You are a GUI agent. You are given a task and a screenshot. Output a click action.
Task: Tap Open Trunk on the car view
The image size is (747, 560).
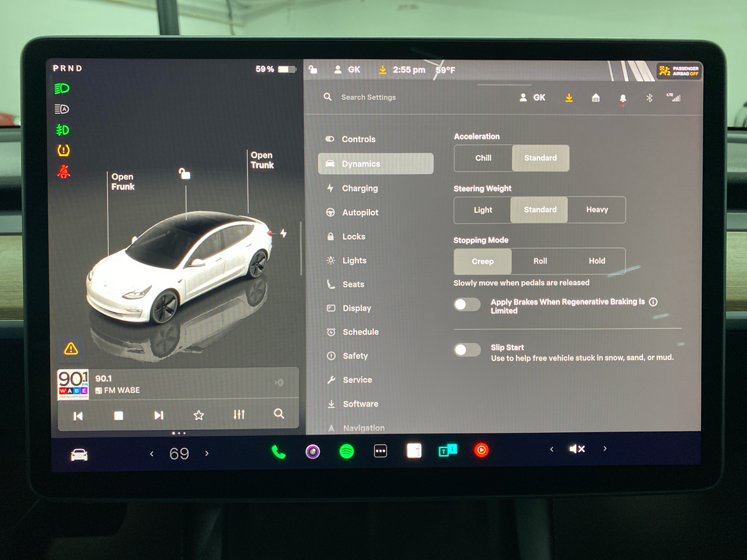click(261, 160)
